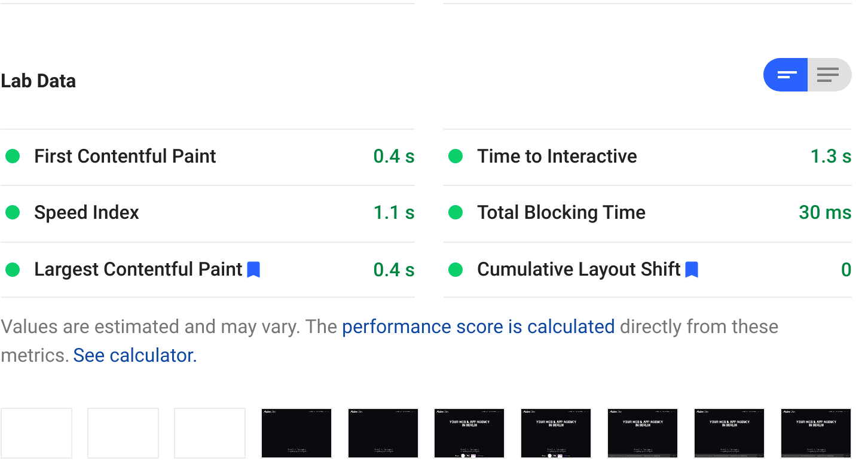Select the first blank filmstrip thumbnail
This screenshot has height=464, width=868.
(x=36, y=434)
